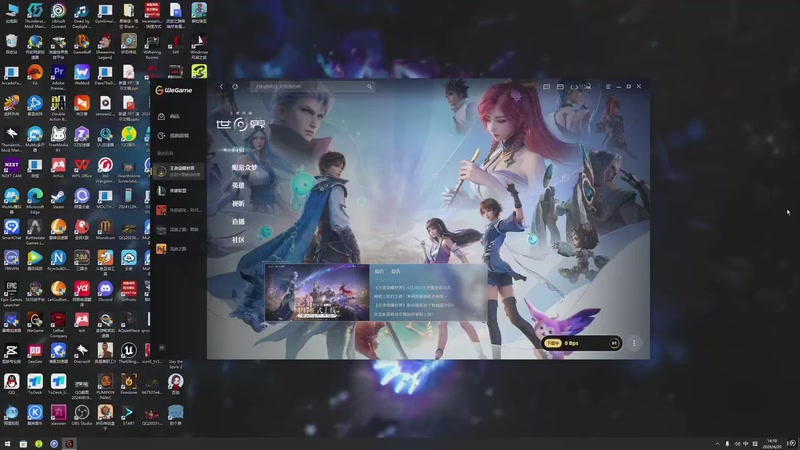The image size is (800, 450).
Task: Open the news banner thumbnail image
Action: point(317,292)
